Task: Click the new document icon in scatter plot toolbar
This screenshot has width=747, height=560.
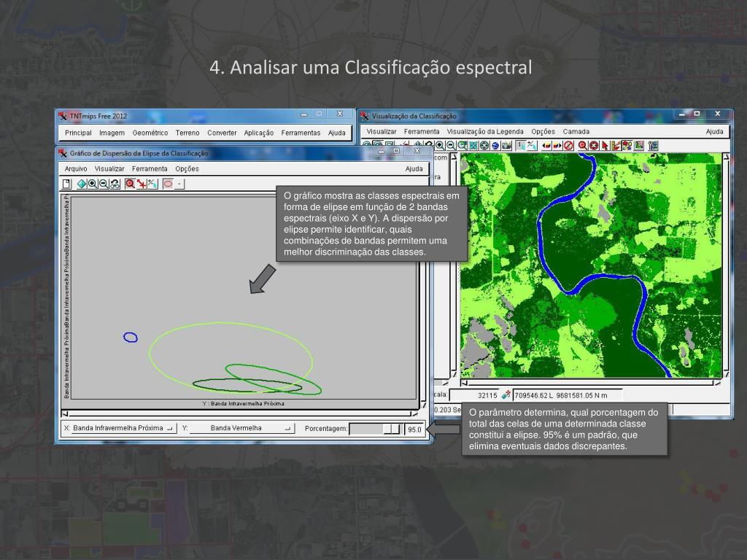Action: coord(66,184)
